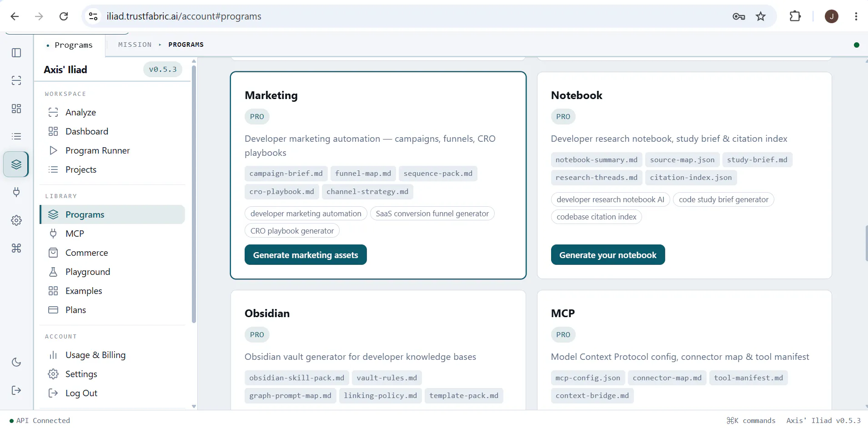Toggle dark mode moon icon
This screenshot has width=868, height=428.
click(16, 362)
